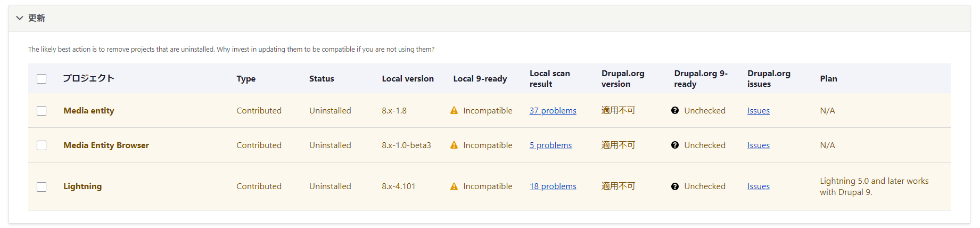Viewport: 980px width, 228px height.
Task: Click the Status column header
Action: tap(322, 78)
